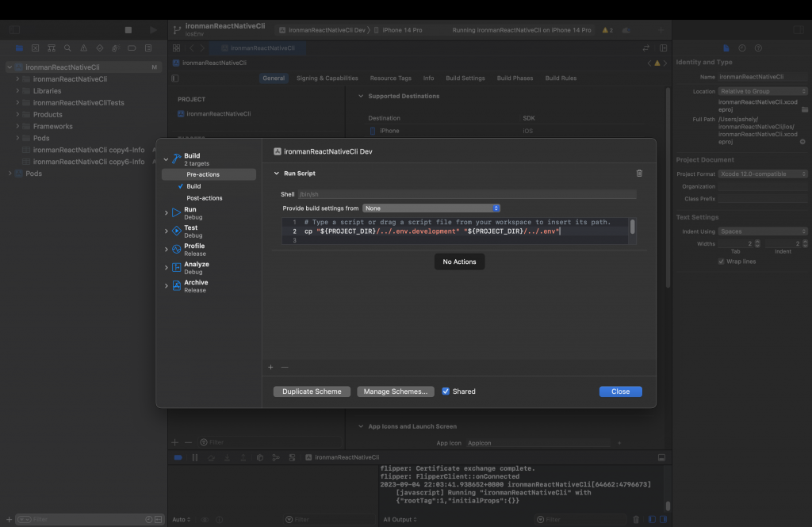Open the Symbol navigator icon
Viewport: 812px width, 527px height.
click(x=52, y=48)
